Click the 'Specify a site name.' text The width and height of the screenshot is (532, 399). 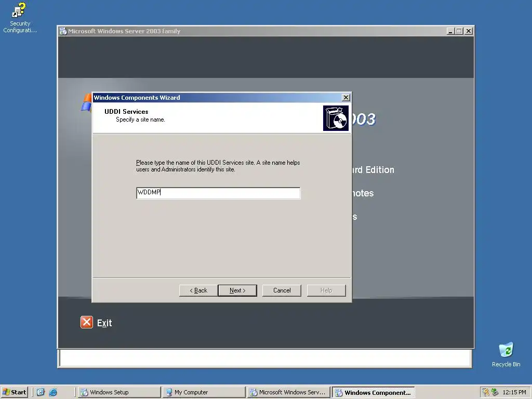tap(140, 120)
